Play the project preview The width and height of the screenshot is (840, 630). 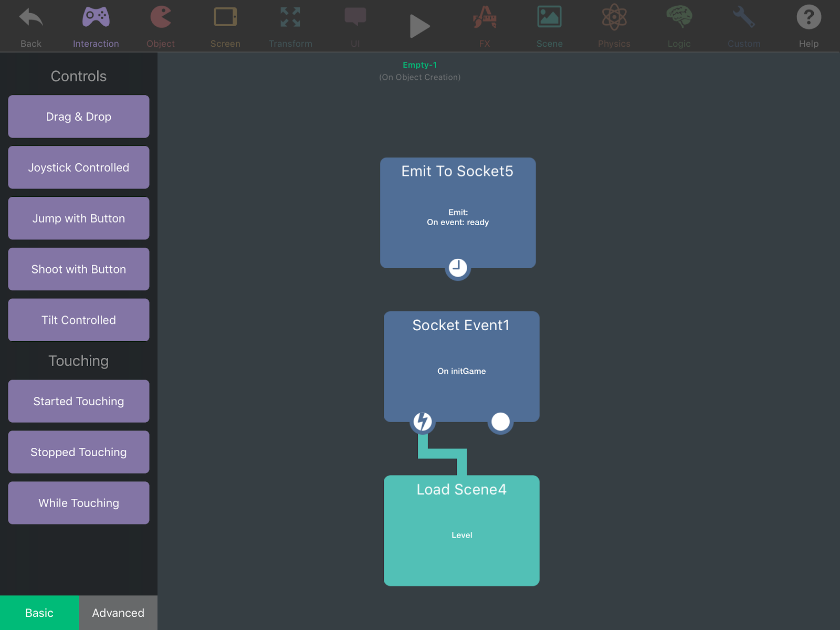[x=419, y=26]
